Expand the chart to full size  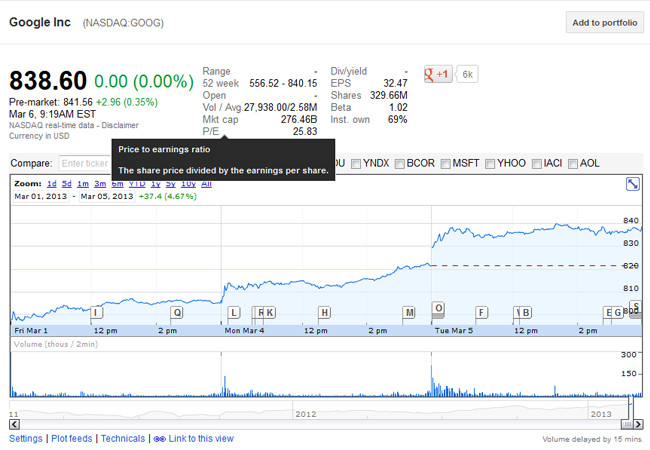click(x=633, y=184)
